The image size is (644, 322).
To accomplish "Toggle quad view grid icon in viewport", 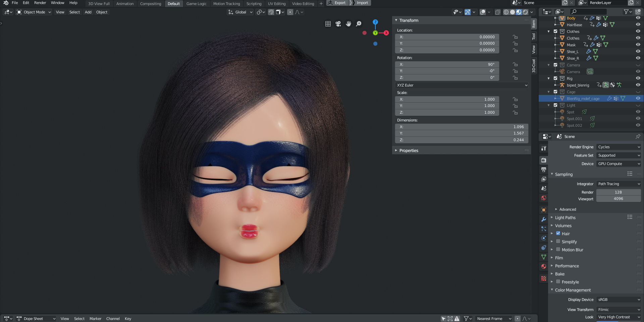I will pyautogui.click(x=328, y=24).
